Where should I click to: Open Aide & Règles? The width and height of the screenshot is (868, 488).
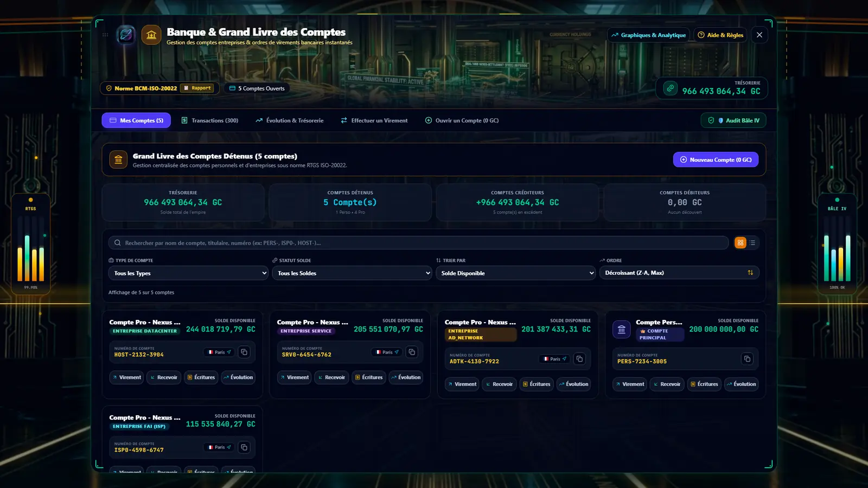pyautogui.click(x=720, y=35)
